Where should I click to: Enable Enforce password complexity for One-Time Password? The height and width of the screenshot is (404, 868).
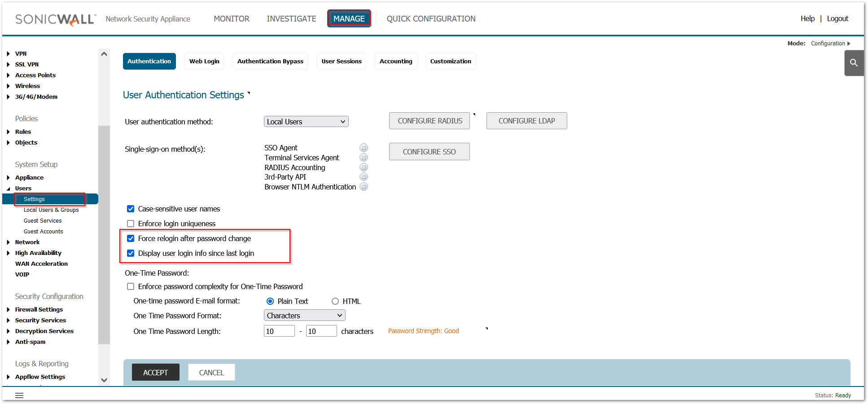(x=131, y=286)
